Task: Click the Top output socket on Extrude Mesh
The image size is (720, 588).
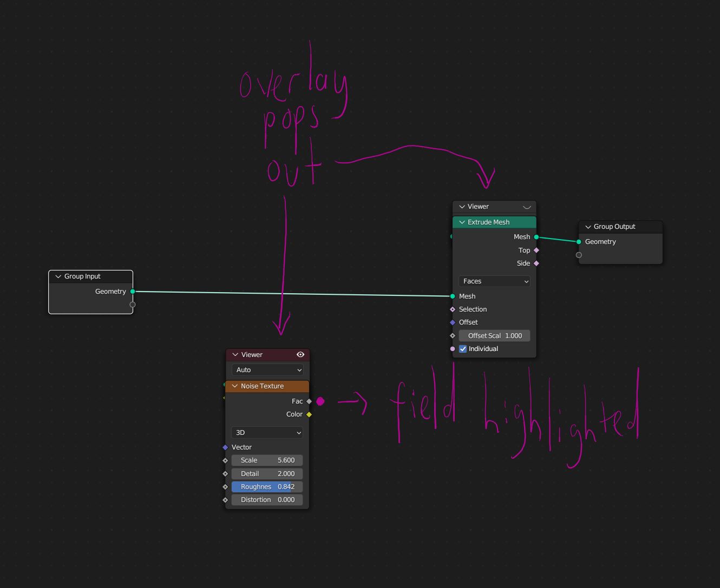Action: pos(536,250)
